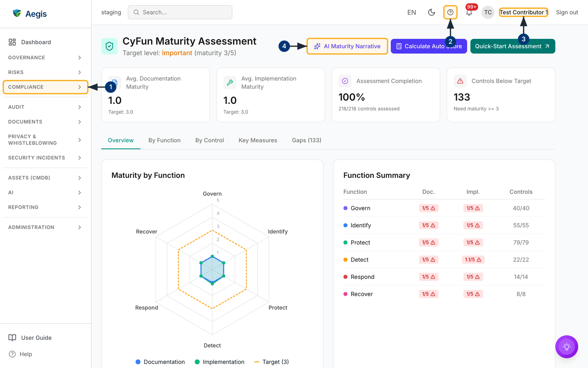This screenshot has width=588, height=368.
Task: Click the Recover pink color dot
Action: point(345,294)
